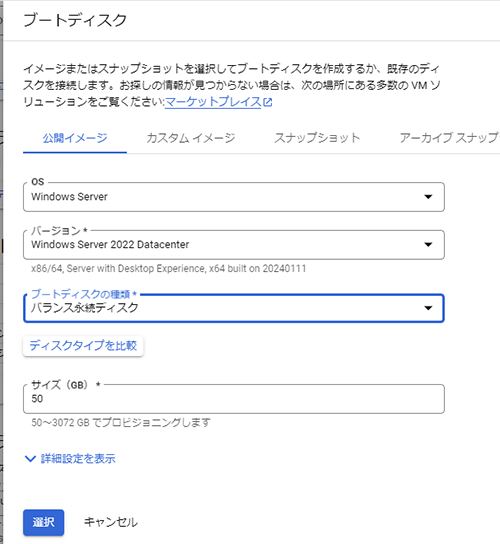Click the サイズ (GB) input field
Image resolution: width=500 pixels, height=544 pixels.
pyautogui.click(x=234, y=399)
